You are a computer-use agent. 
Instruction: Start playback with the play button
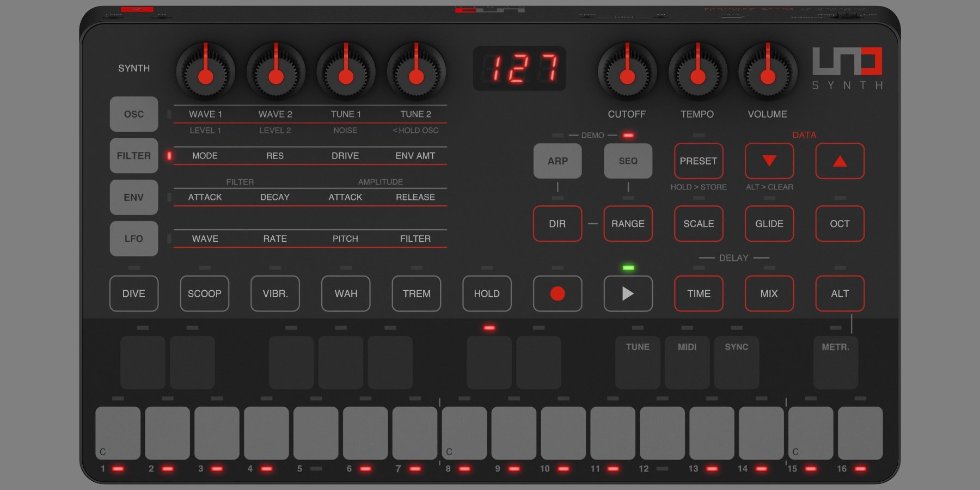click(x=628, y=293)
